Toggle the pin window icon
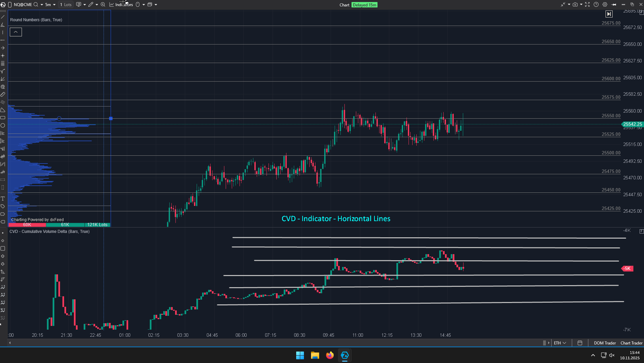 [614, 5]
